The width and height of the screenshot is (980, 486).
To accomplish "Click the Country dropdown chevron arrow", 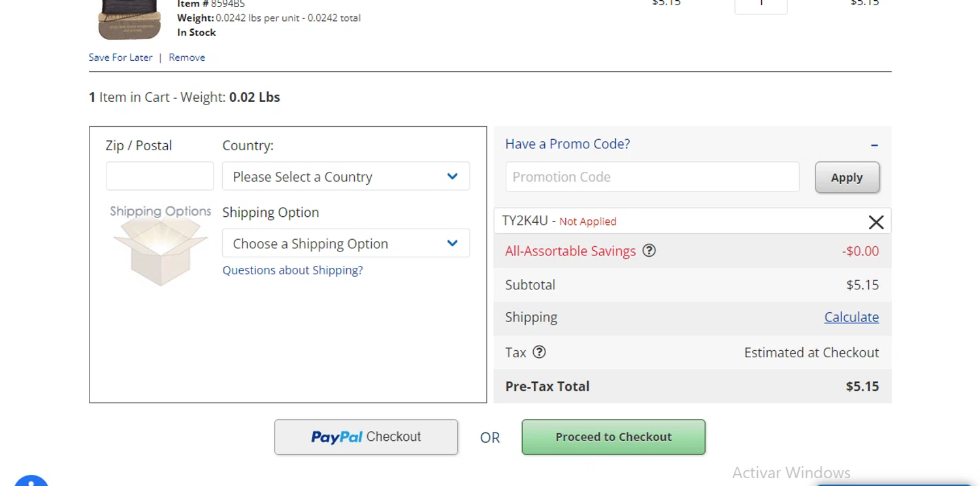I will (452, 176).
